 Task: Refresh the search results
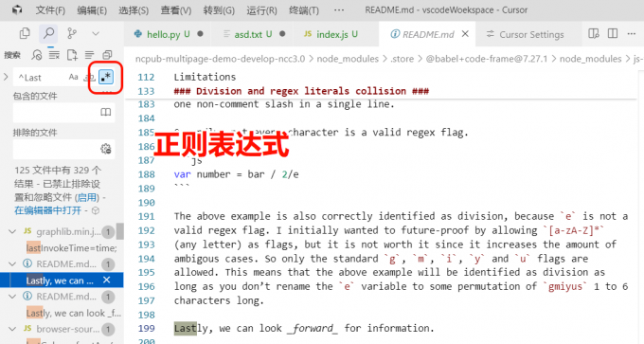37,55
